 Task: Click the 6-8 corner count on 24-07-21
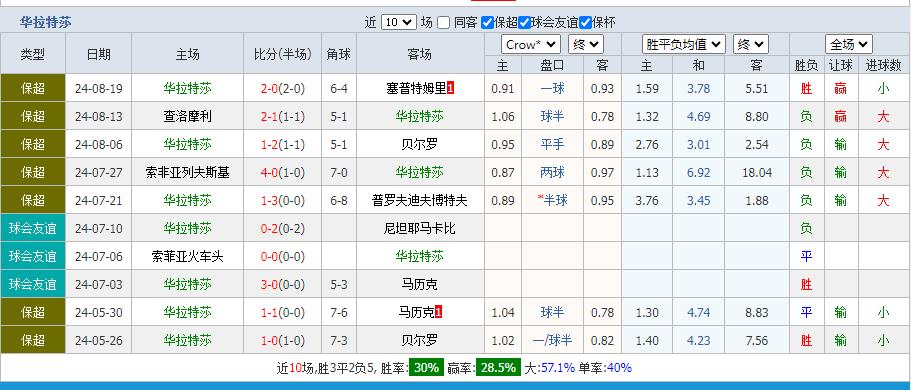click(x=339, y=201)
